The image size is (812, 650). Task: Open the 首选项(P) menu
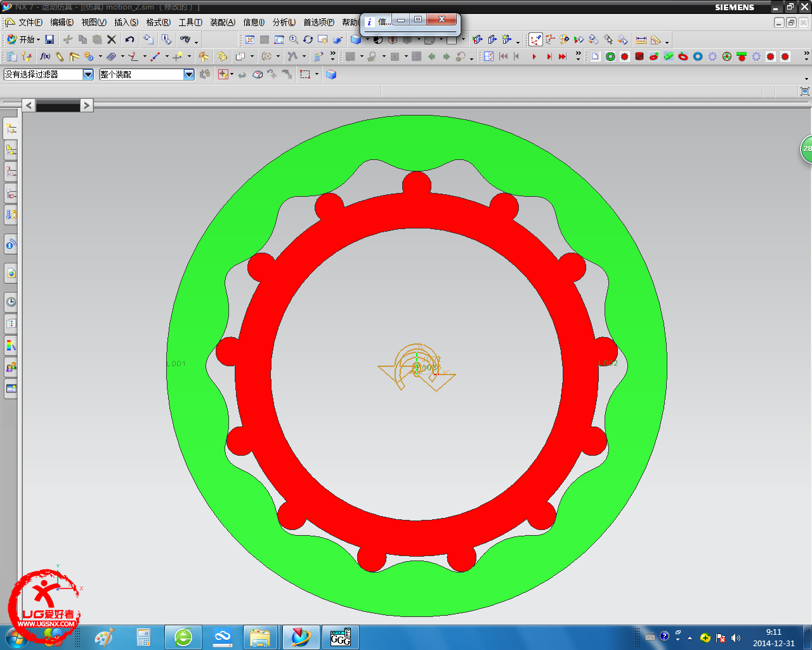(x=318, y=22)
